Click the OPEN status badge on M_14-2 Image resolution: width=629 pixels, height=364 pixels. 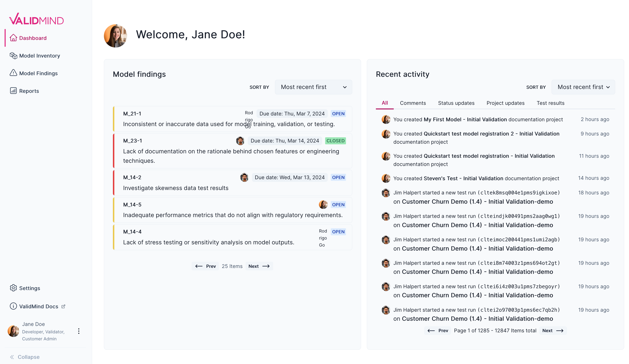click(x=338, y=177)
